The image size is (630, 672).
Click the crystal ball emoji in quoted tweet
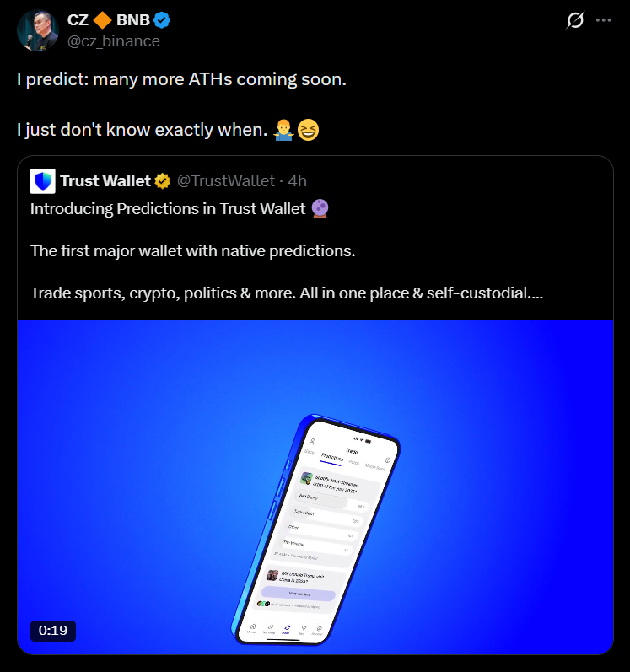pos(320,209)
